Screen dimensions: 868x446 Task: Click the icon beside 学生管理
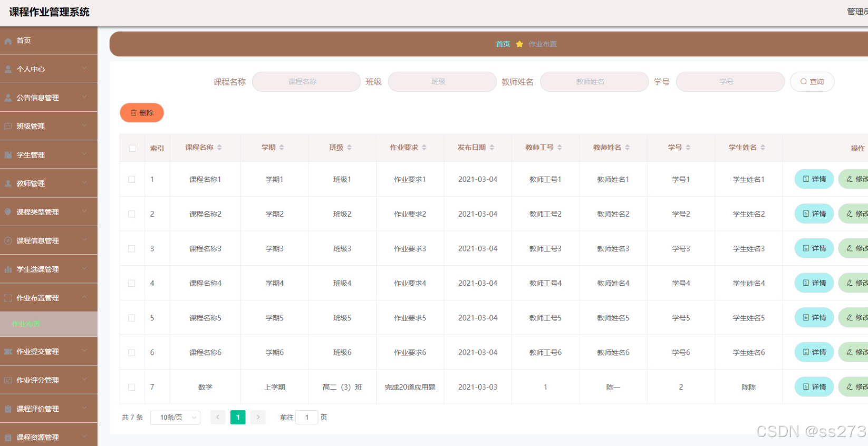click(8, 155)
